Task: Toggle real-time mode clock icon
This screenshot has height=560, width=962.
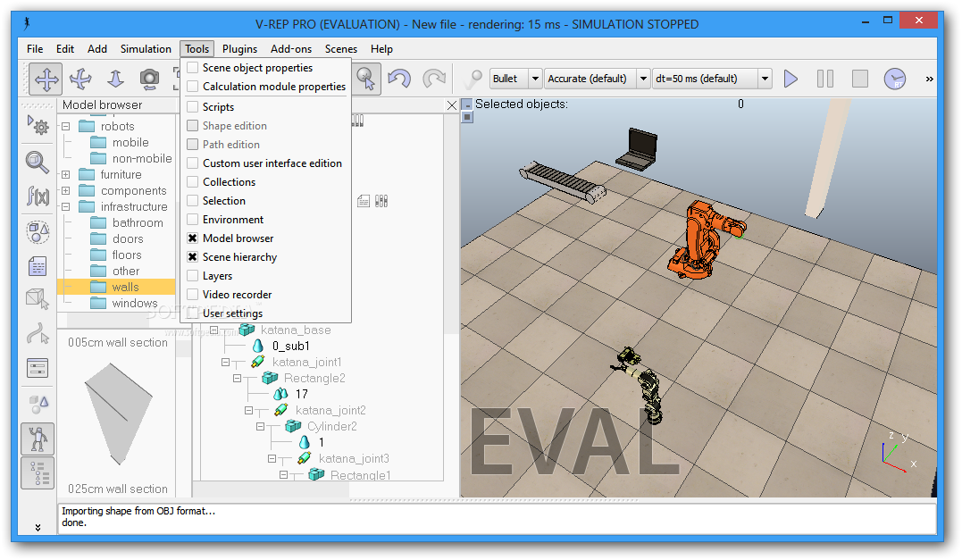Action: click(894, 79)
